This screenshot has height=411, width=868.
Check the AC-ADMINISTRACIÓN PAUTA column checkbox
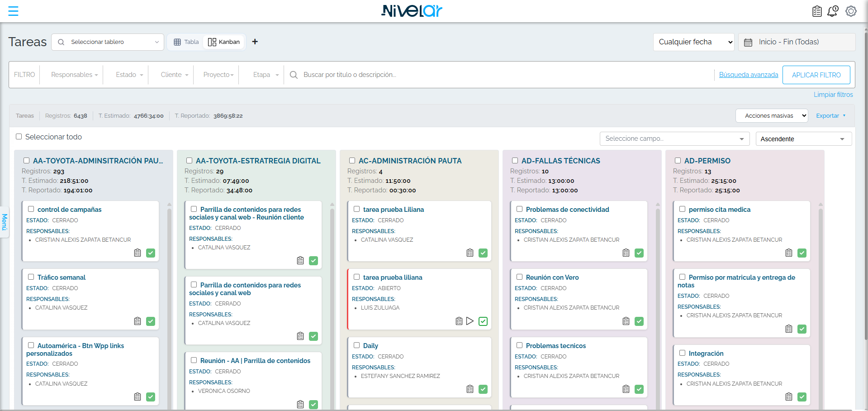352,161
